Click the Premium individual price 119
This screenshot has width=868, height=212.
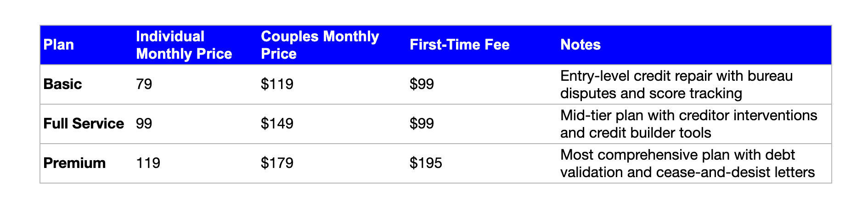[148, 163]
